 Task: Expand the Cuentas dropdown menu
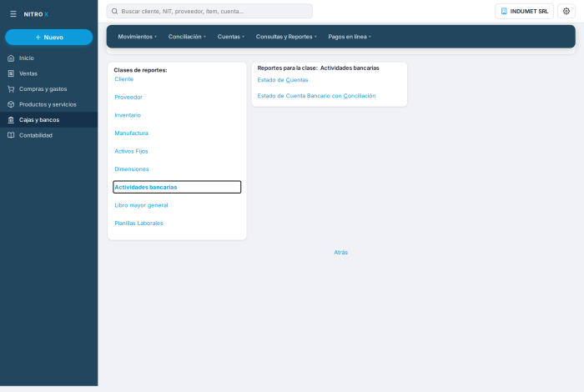[x=230, y=37]
